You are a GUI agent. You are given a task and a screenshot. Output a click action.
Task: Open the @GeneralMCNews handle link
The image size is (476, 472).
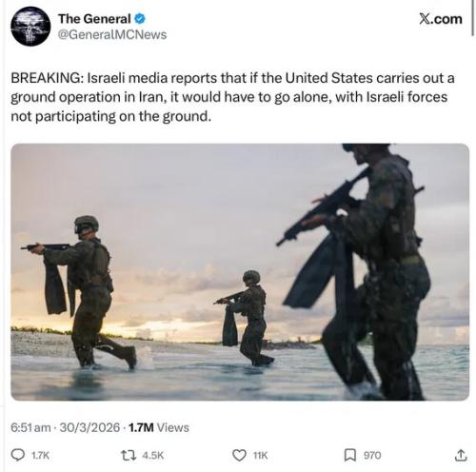click(x=112, y=34)
